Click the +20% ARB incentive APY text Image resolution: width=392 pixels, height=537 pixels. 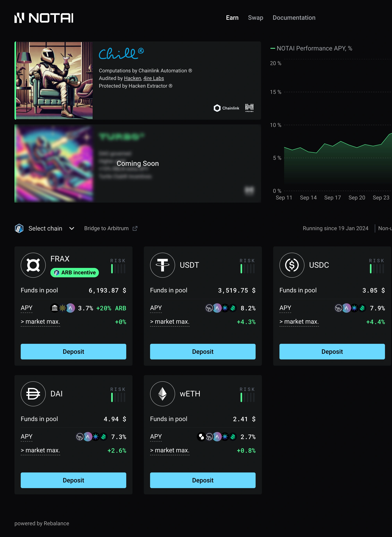click(x=111, y=308)
